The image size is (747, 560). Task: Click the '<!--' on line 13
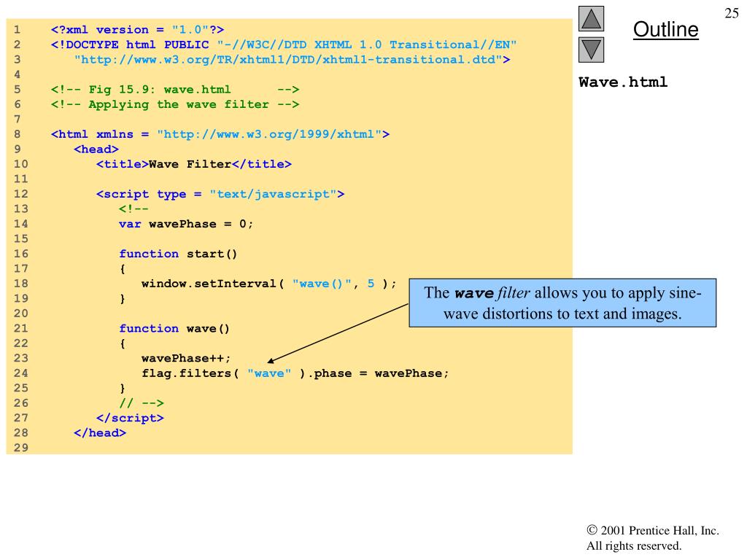click(x=134, y=209)
